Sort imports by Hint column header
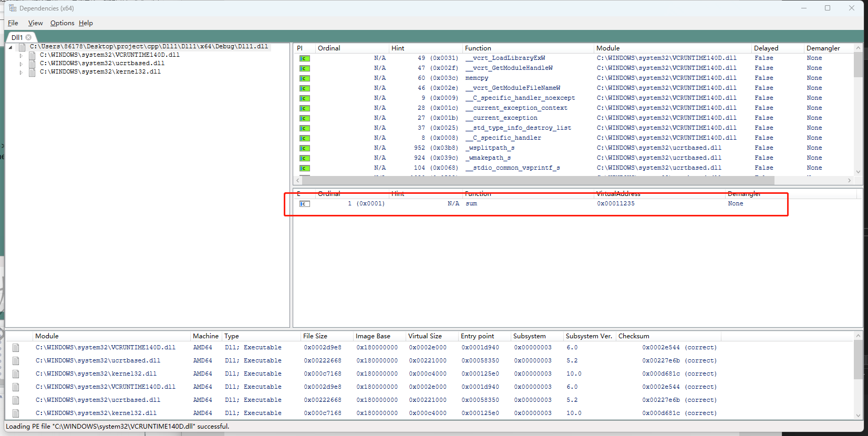The image size is (868, 436). pos(426,48)
